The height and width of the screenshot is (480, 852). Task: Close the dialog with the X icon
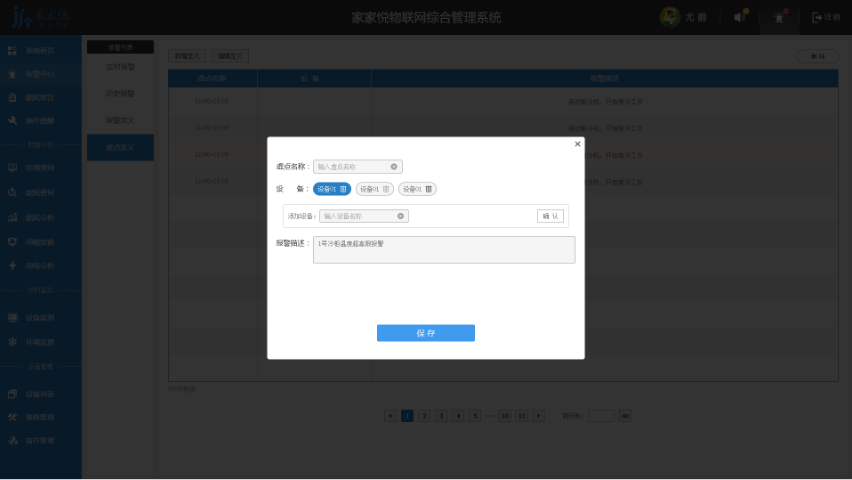[577, 144]
